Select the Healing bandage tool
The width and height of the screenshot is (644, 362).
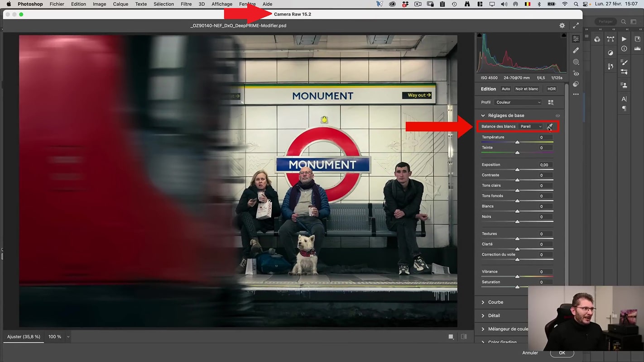[576, 50]
